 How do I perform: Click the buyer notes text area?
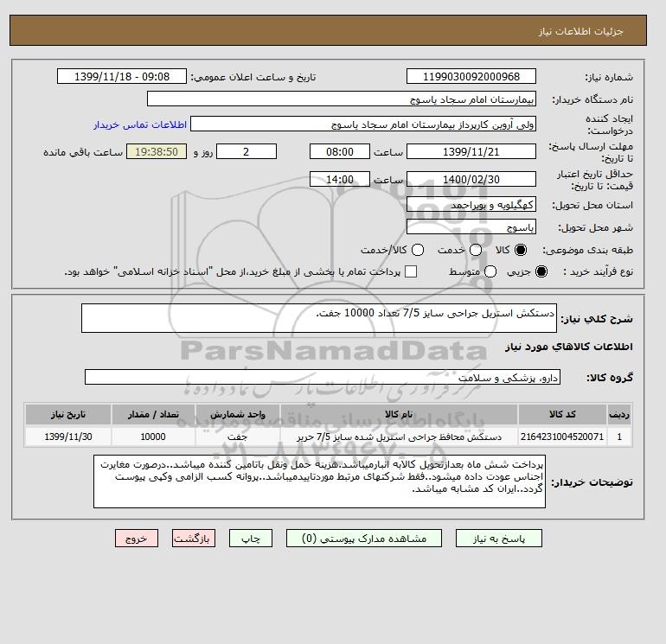coord(319,481)
